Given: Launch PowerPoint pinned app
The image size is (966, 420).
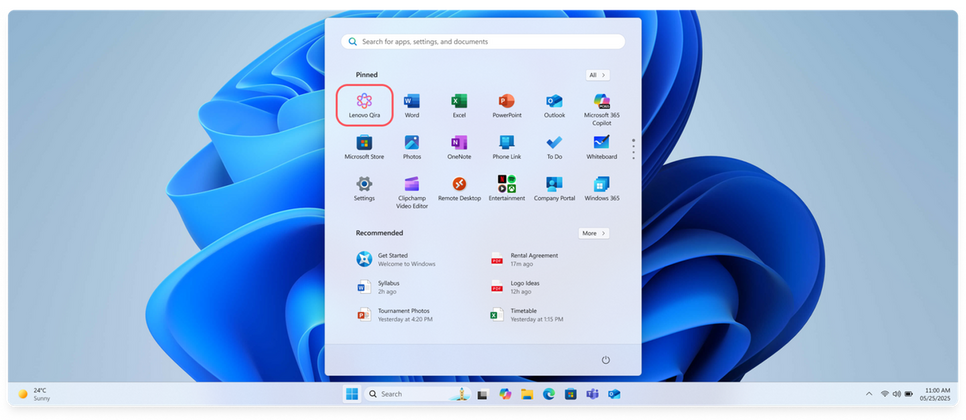Looking at the screenshot, I should click(x=506, y=105).
